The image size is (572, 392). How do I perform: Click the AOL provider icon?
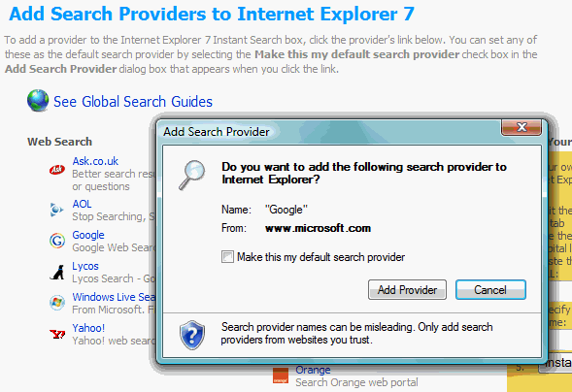(x=56, y=210)
